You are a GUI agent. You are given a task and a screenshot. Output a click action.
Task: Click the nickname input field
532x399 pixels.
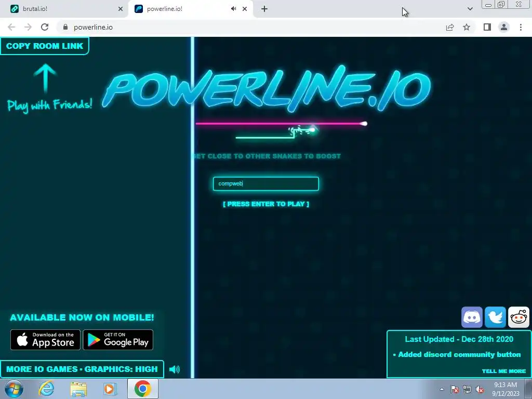[x=266, y=183]
